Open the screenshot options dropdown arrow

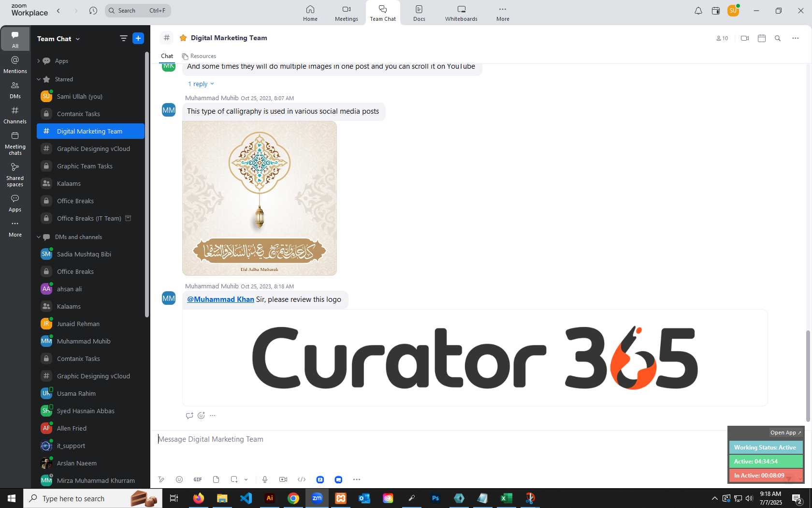(x=246, y=479)
